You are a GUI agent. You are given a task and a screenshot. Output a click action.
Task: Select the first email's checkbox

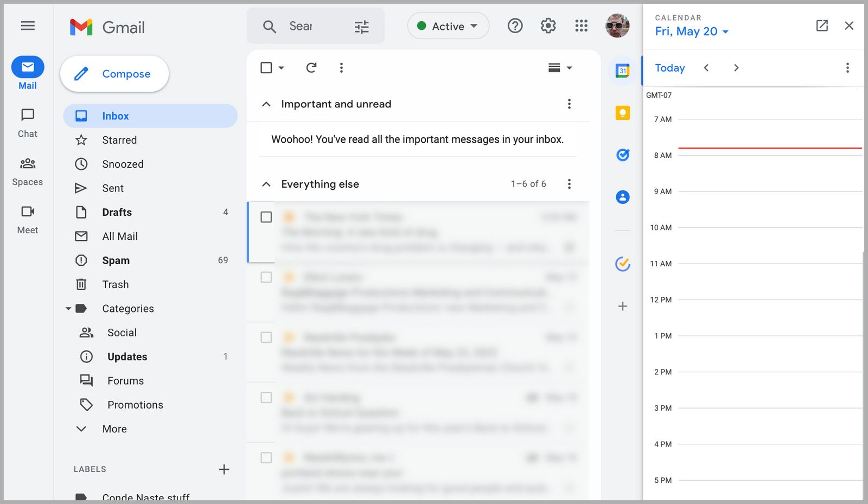[266, 217]
